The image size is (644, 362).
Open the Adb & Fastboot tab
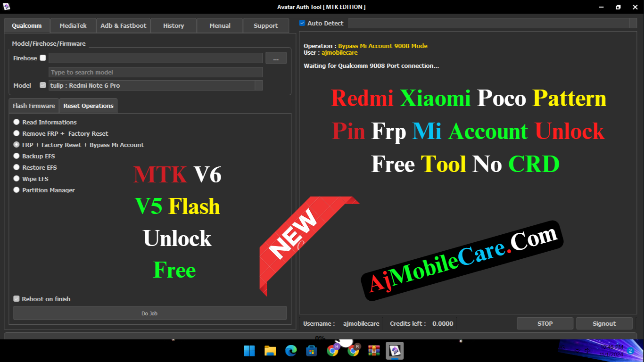tap(124, 25)
